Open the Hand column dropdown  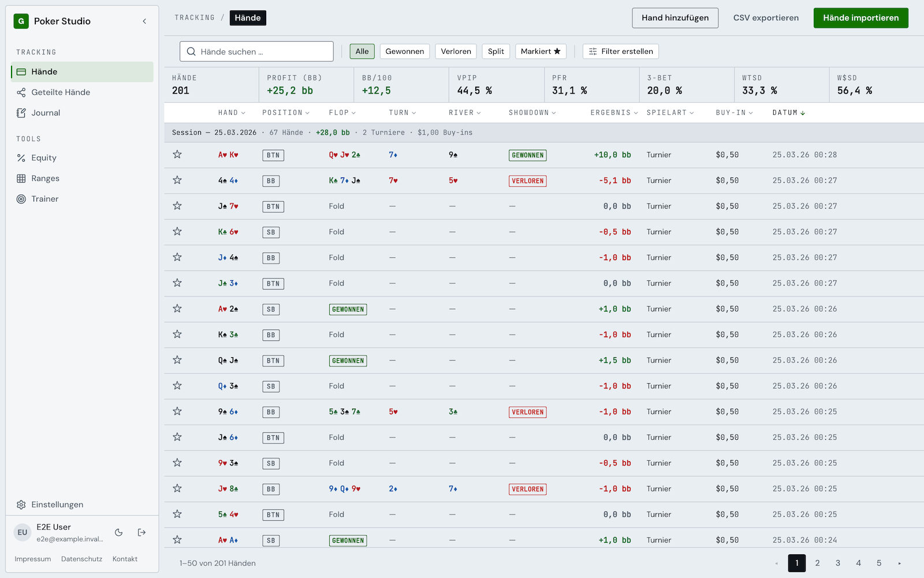[x=232, y=113]
